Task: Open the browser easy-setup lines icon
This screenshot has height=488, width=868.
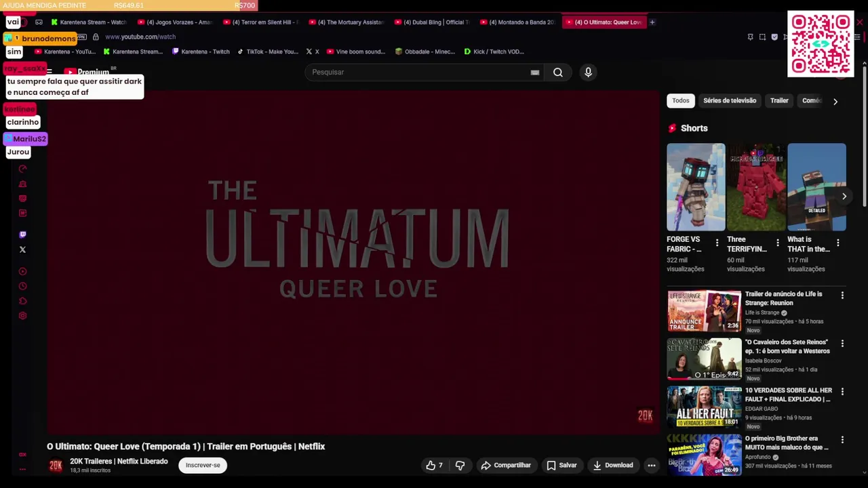Action: (856, 37)
